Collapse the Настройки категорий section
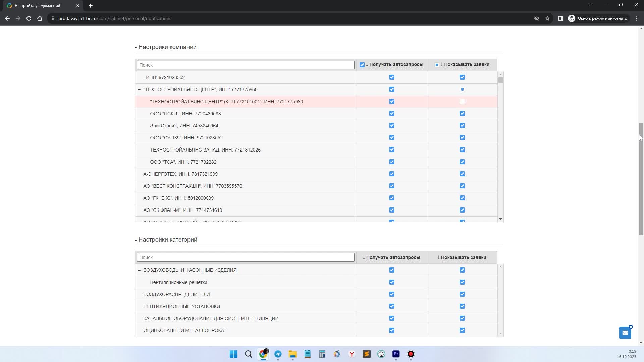Viewport: 644px width, 362px height. pyautogui.click(x=166, y=240)
